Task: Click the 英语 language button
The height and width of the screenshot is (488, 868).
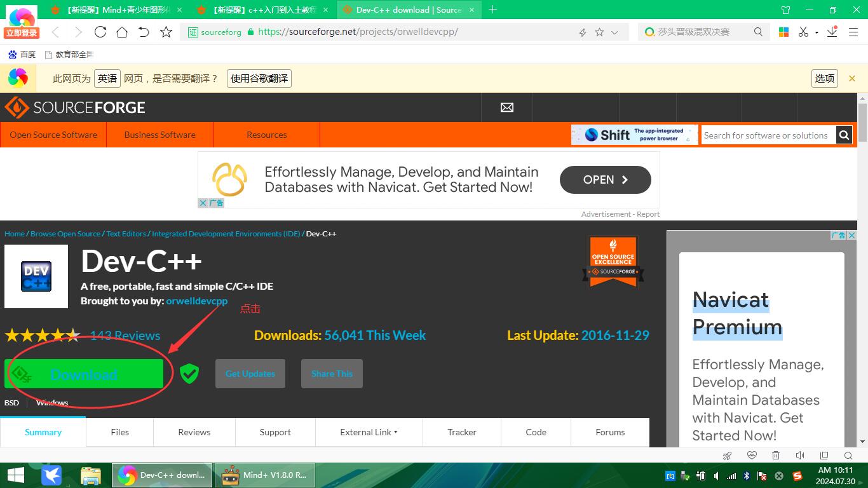Action: pyautogui.click(x=107, y=78)
